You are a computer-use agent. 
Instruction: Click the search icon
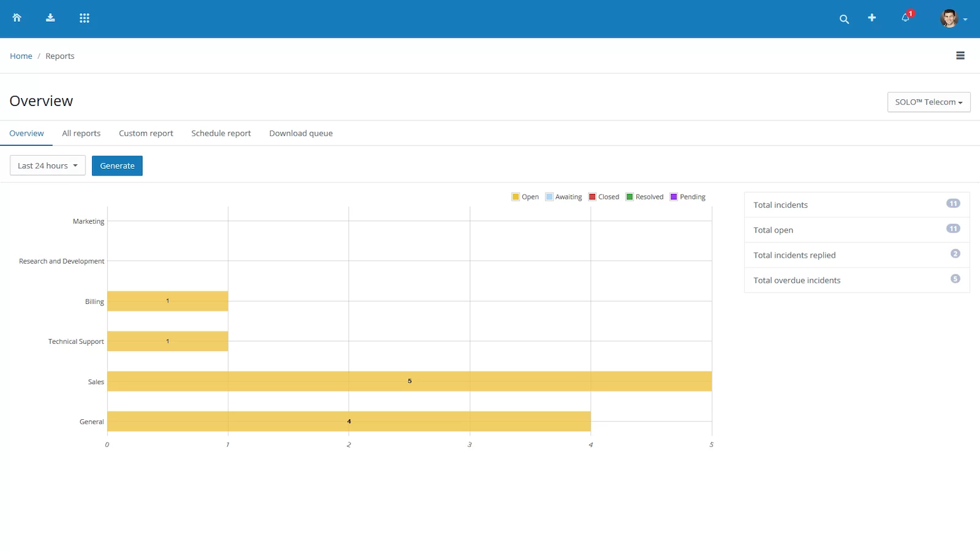coord(844,19)
